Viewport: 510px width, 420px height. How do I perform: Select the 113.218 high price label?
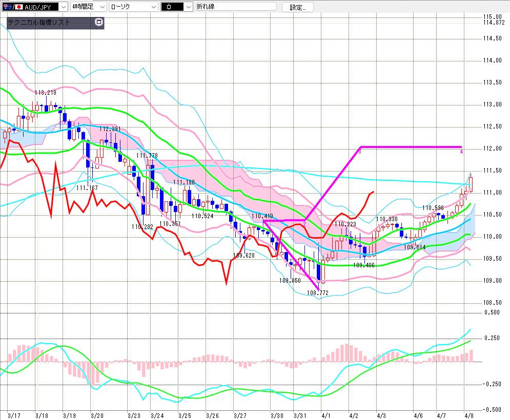(45, 93)
